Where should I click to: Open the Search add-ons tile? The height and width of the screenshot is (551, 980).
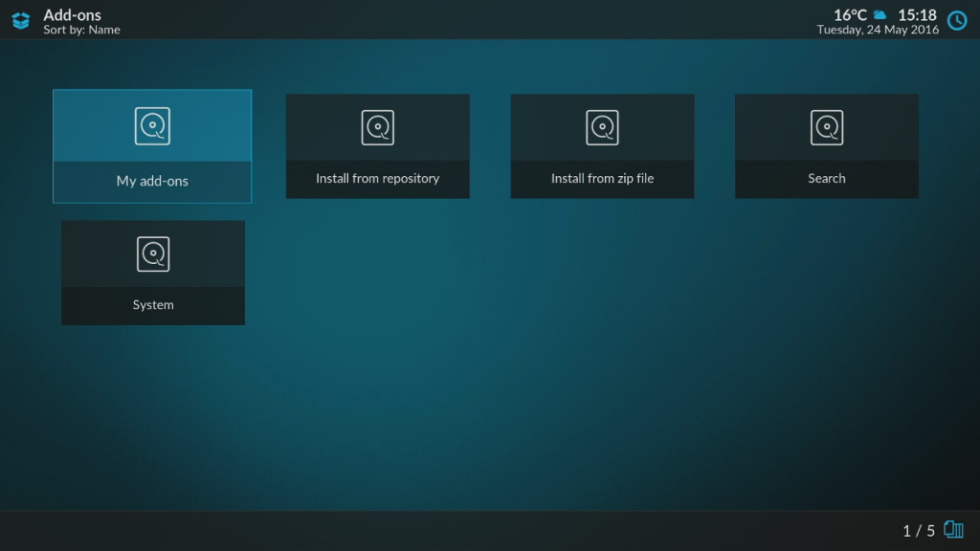pos(827,146)
